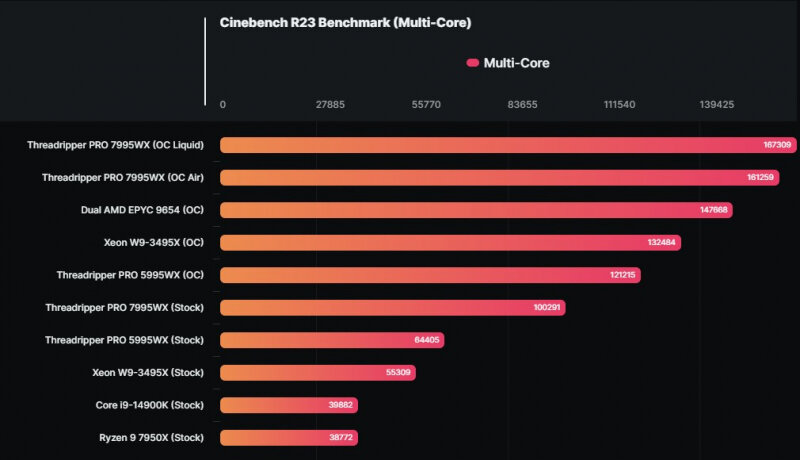800x460 pixels.
Task: Click the Dual AMD EPYC 9654 (OC) bar
Action: 476,210
